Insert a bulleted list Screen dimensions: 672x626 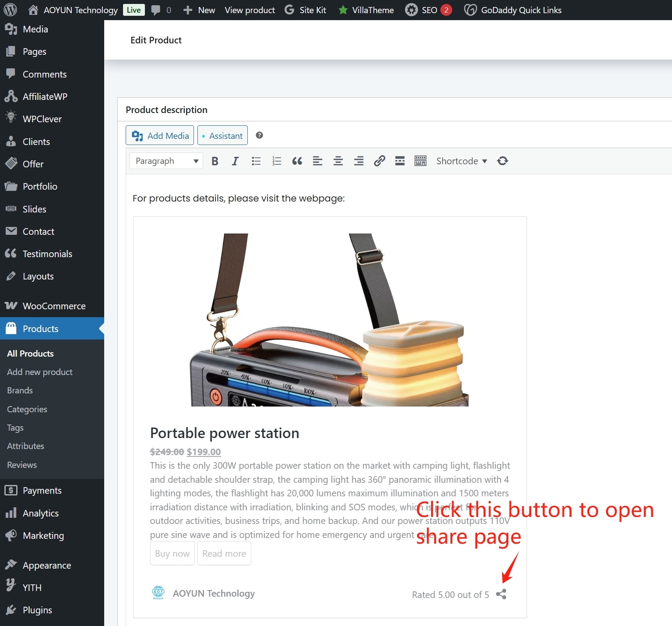[256, 161]
